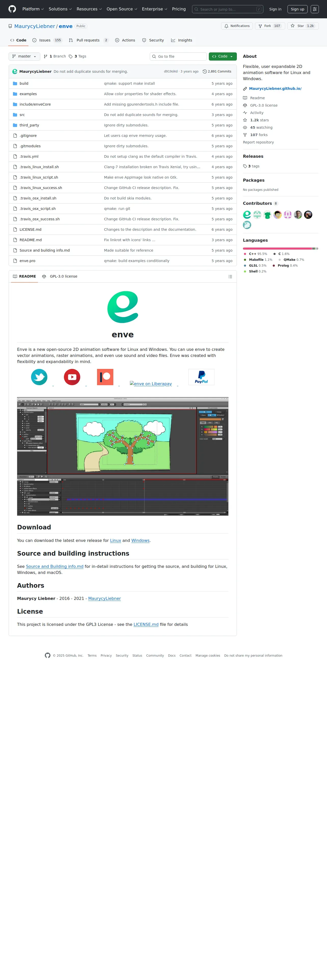Click the Sign up button

coord(297,9)
